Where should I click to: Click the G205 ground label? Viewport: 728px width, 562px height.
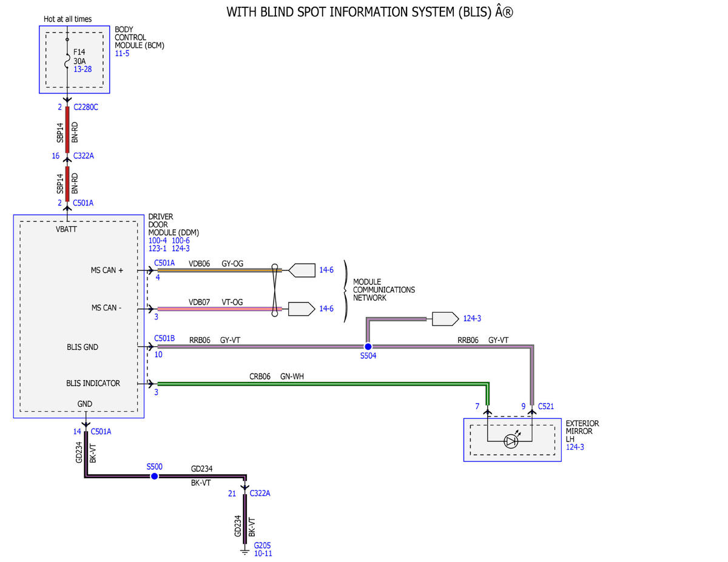(x=262, y=545)
